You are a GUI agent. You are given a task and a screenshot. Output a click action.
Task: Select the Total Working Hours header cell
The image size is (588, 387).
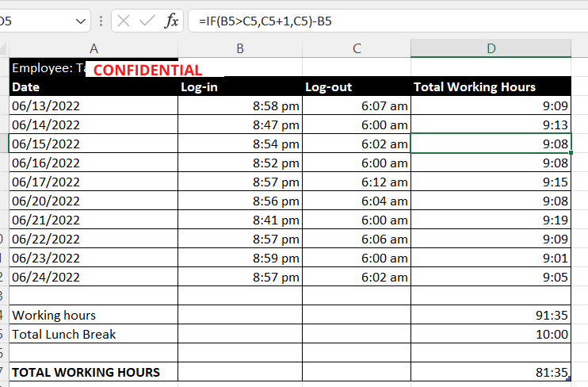pos(491,87)
